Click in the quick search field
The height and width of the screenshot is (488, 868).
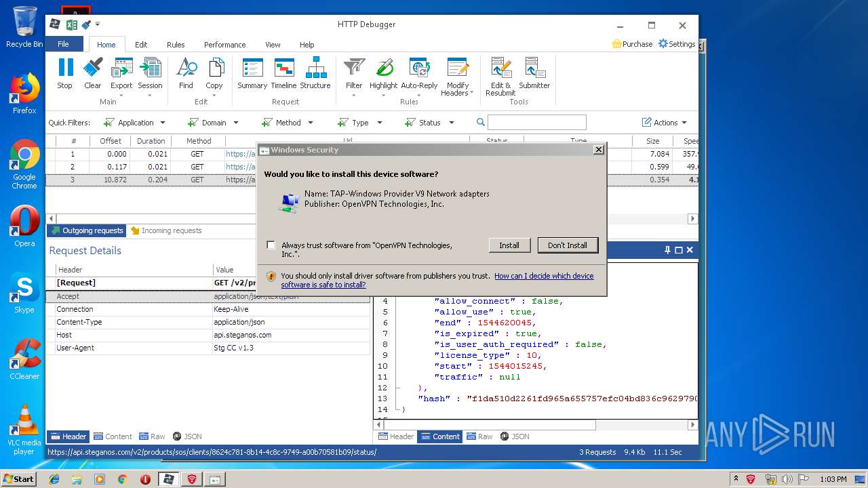click(536, 123)
